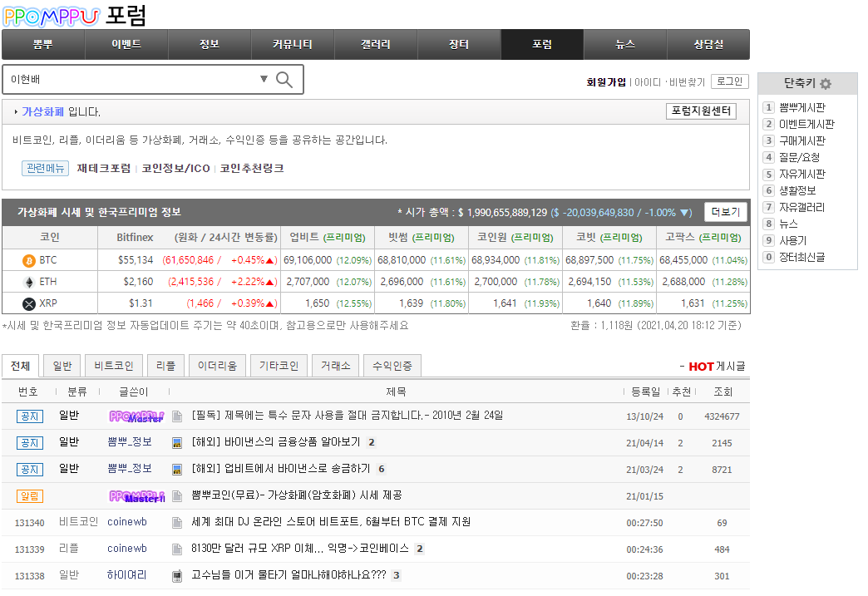The image size is (868, 596).
Task: Open post 업비트에서 바이낸스로 송금하기
Action: pos(281,469)
